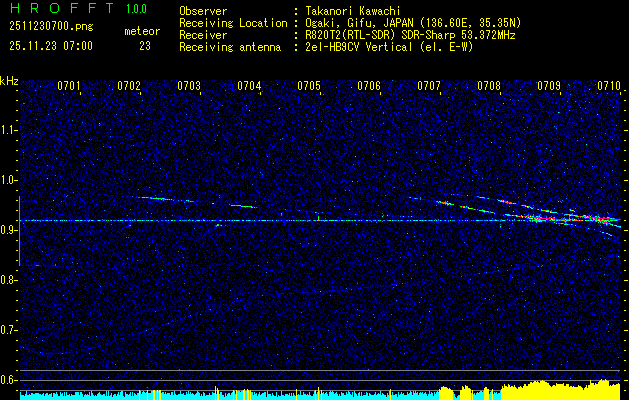This screenshot has width=629, height=400.
Task: Select the 1.1 frequency axis label
Action: click(x=9, y=129)
